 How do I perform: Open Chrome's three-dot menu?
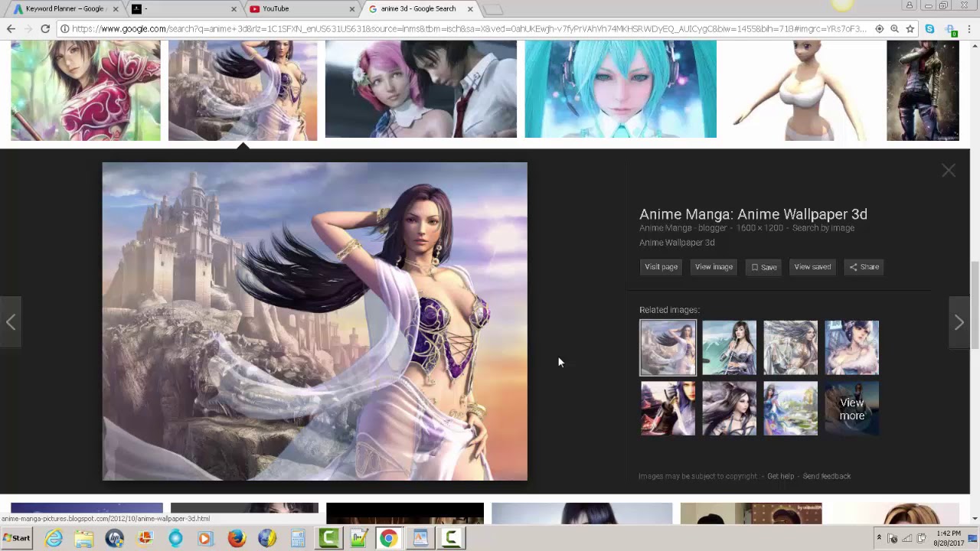pos(969,29)
